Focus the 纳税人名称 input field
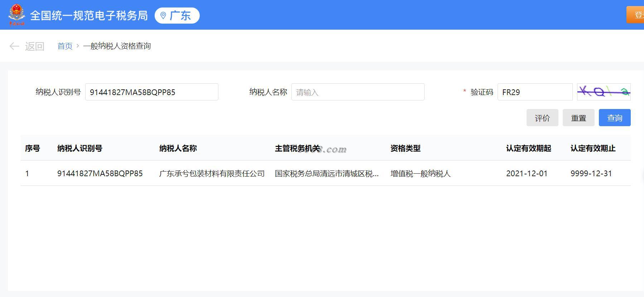644x297 pixels. coord(358,92)
